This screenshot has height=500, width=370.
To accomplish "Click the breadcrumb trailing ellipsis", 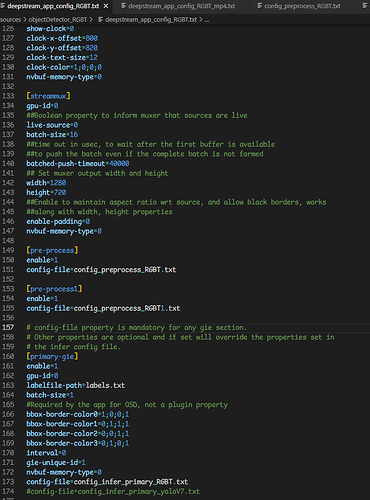I will 207,20.
